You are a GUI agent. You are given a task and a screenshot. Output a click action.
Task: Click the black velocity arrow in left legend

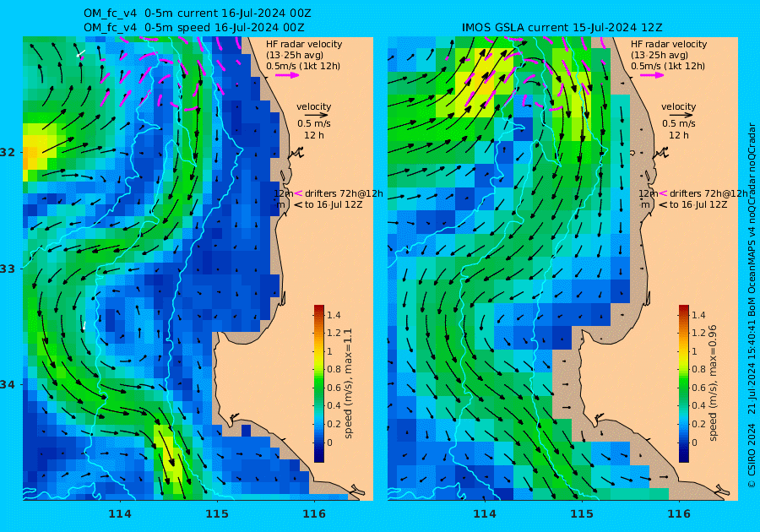(x=317, y=116)
